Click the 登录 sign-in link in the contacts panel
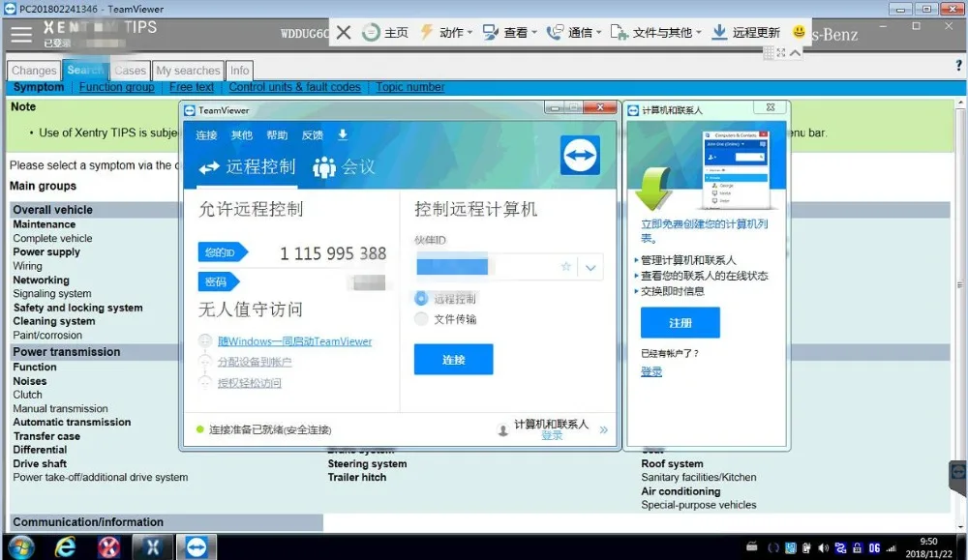 point(650,371)
